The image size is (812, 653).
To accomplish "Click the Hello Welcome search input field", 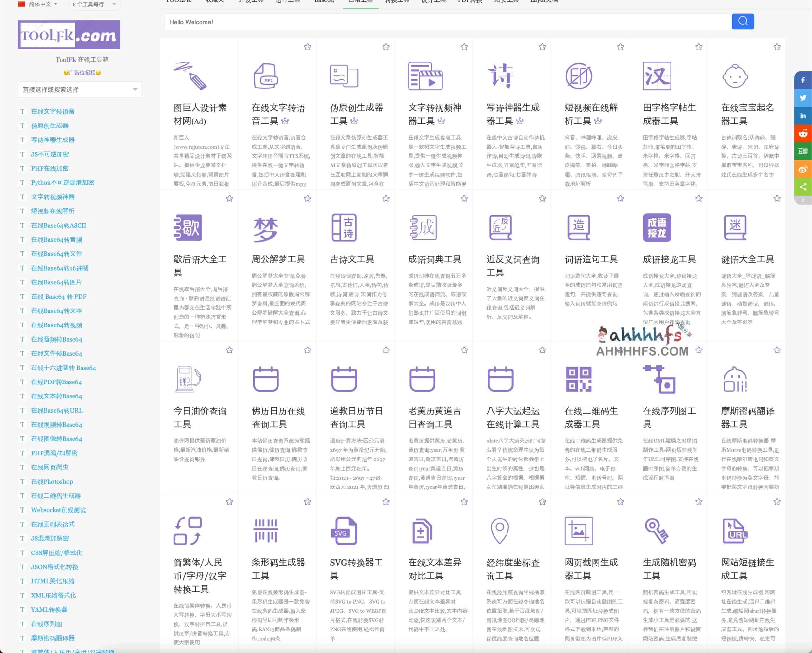I will coord(447,22).
